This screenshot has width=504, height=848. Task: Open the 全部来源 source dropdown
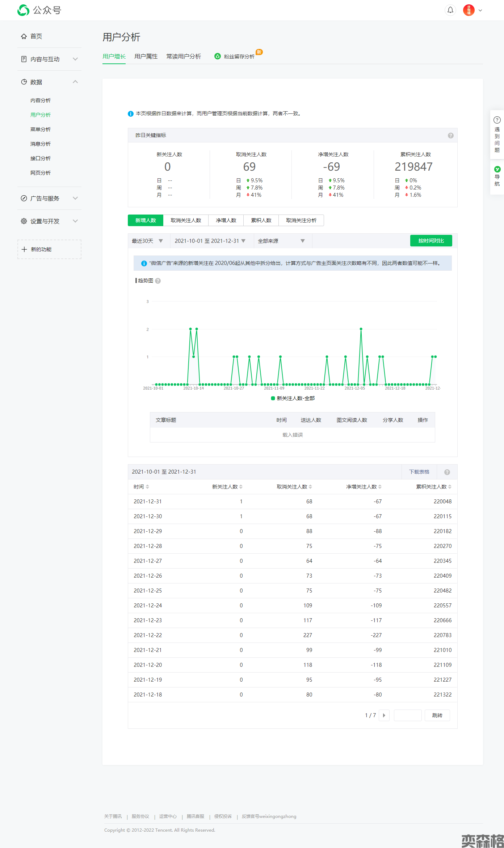point(281,241)
